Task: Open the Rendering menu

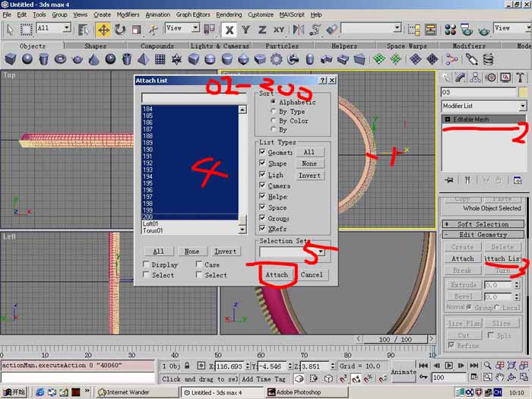Action: pyautogui.click(x=229, y=14)
